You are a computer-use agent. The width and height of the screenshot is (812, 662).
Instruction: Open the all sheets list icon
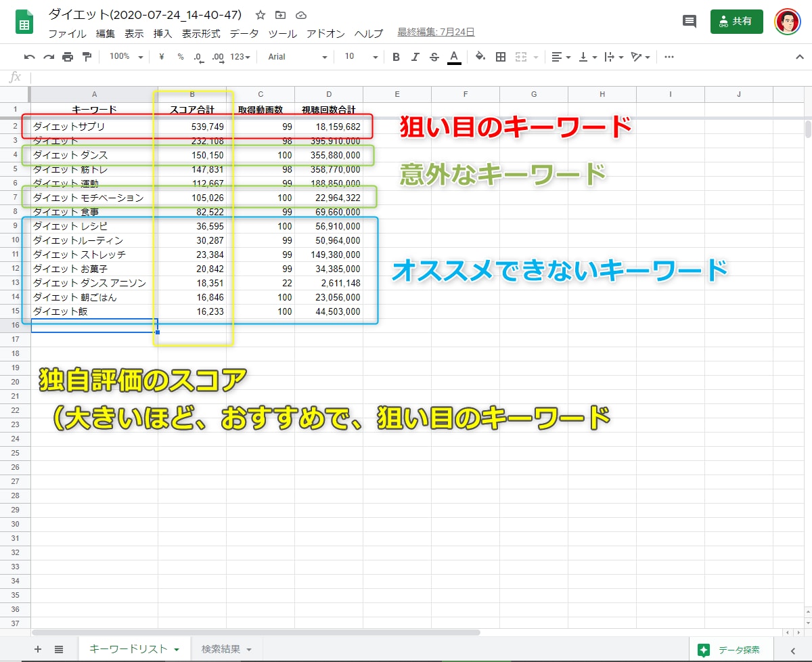[59, 649]
